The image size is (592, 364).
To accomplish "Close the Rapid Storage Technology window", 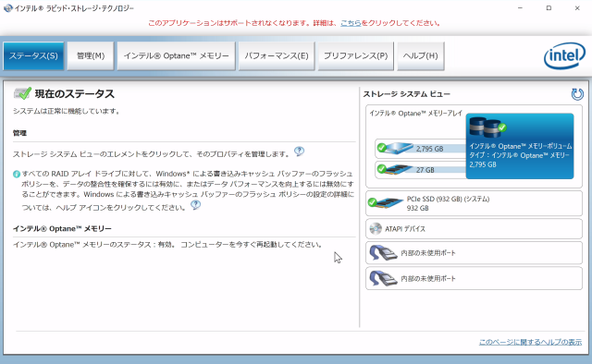I will pos(577,8).
